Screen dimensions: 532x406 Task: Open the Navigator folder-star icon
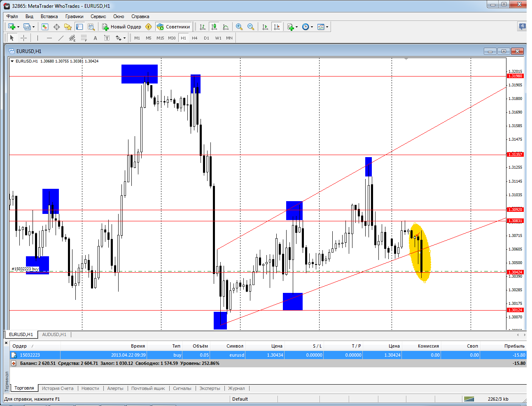[x=68, y=27]
